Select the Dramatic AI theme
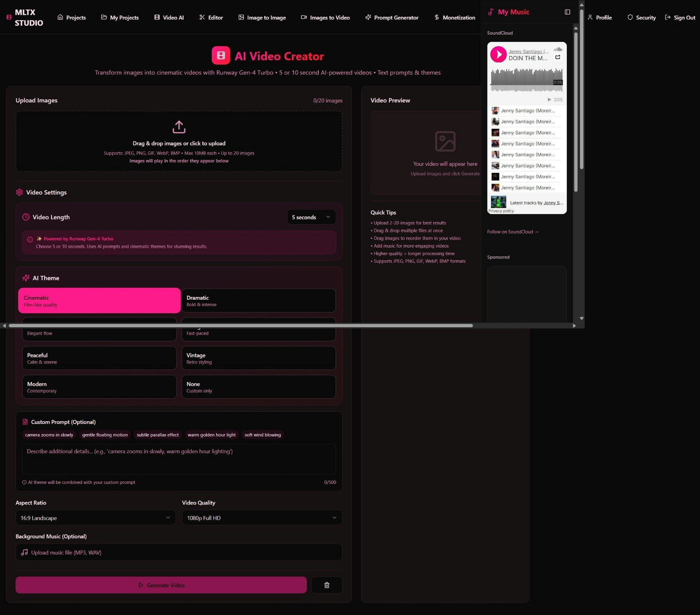This screenshot has height=615, width=700. pyautogui.click(x=258, y=301)
